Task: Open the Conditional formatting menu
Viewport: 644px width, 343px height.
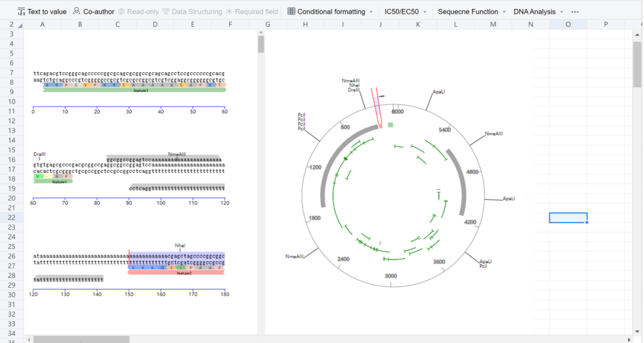Action: pyautogui.click(x=330, y=11)
